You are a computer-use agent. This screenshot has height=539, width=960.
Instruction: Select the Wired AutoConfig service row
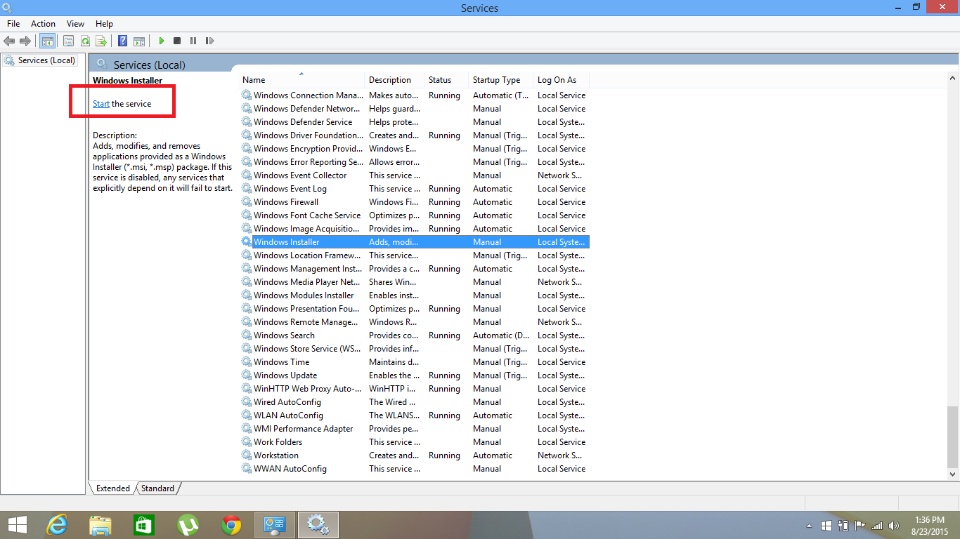[x=415, y=402]
